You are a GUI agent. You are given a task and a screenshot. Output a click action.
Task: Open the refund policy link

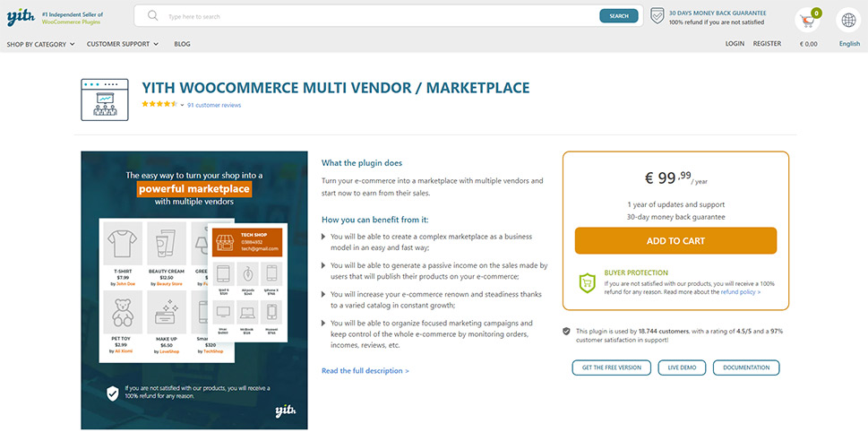tap(740, 292)
